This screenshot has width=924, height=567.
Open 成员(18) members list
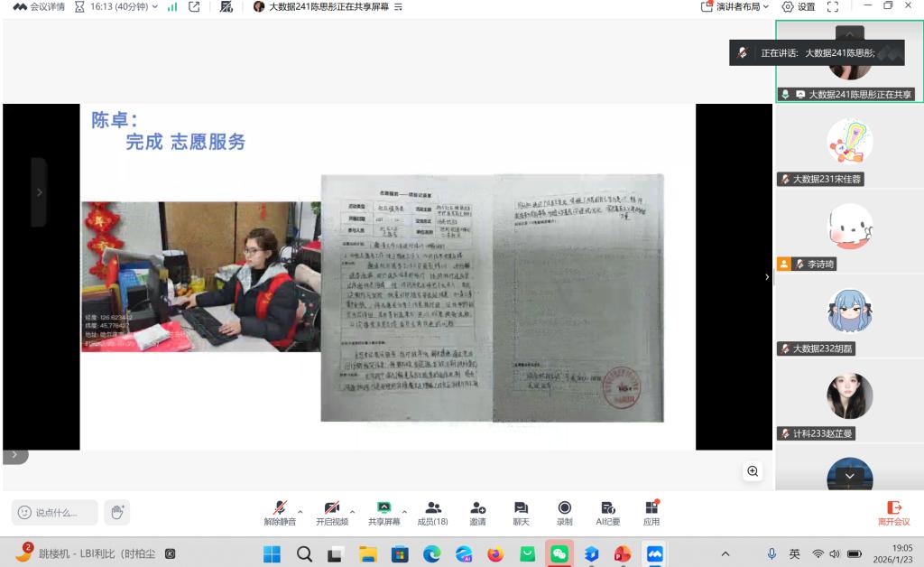point(432,513)
